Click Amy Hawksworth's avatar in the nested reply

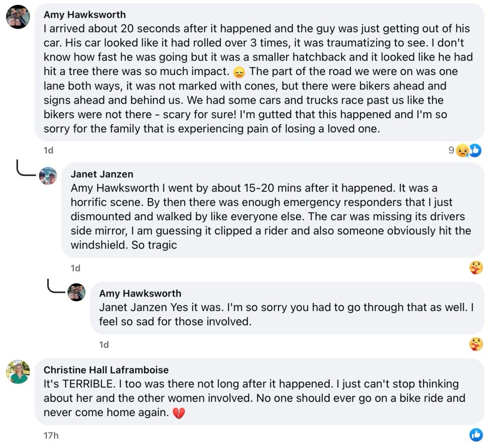click(76, 292)
